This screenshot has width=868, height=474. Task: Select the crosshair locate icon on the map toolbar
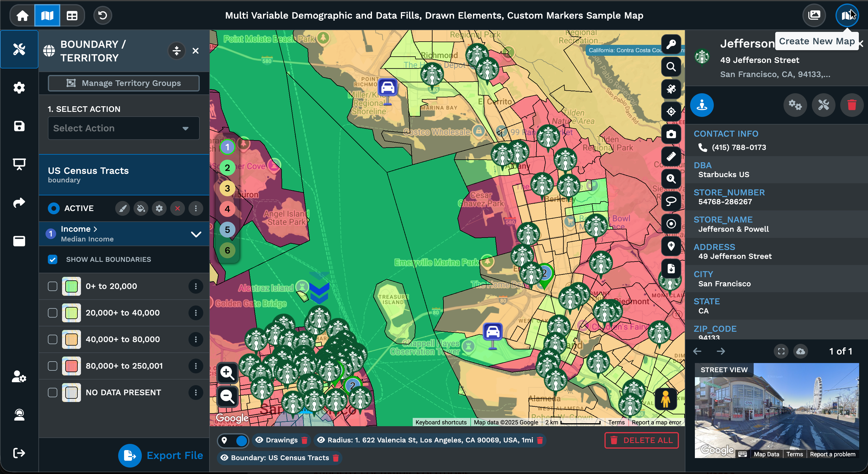click(x=671, y=112)
